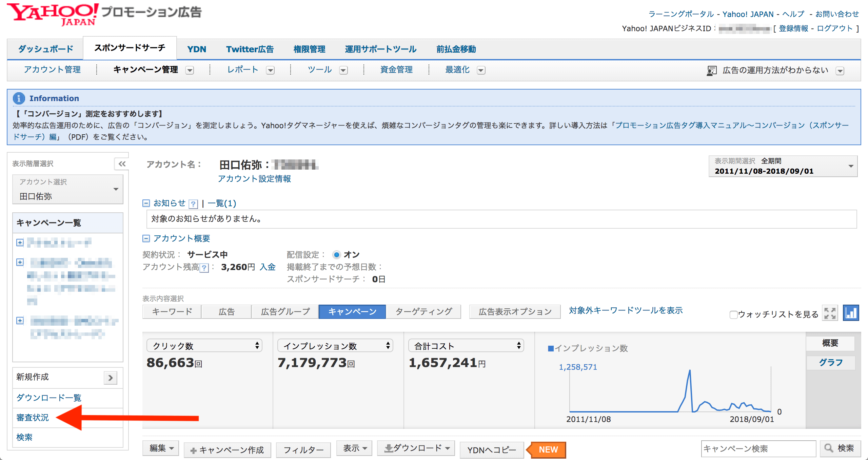Switch to the Twitter広告 tab
Image resolution: width=868 pixels, height=460 pixels.
250,50
